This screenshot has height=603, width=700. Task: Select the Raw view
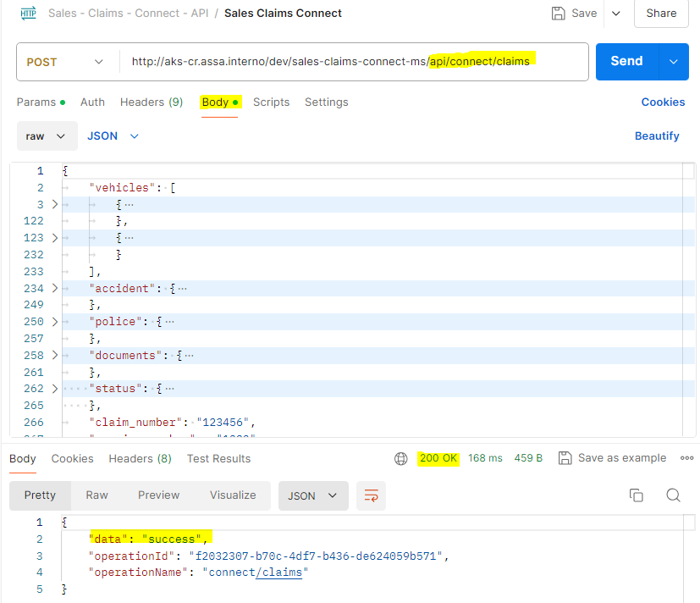[x=96, y=495]
